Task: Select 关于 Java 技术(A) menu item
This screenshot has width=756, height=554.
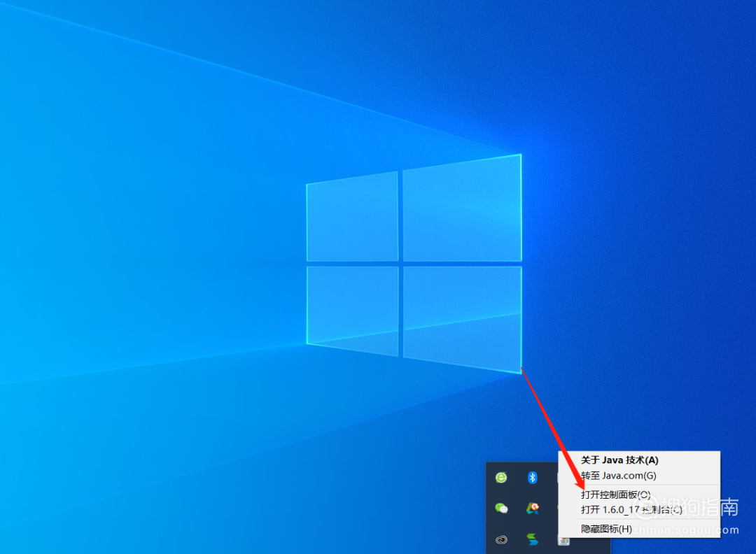Action: pyautogui.click(x=639, y=460)
